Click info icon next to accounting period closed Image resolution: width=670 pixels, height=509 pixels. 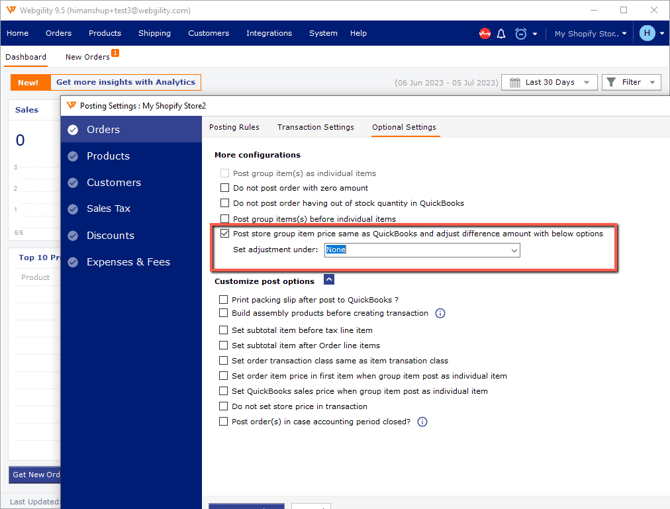(422, 422)
